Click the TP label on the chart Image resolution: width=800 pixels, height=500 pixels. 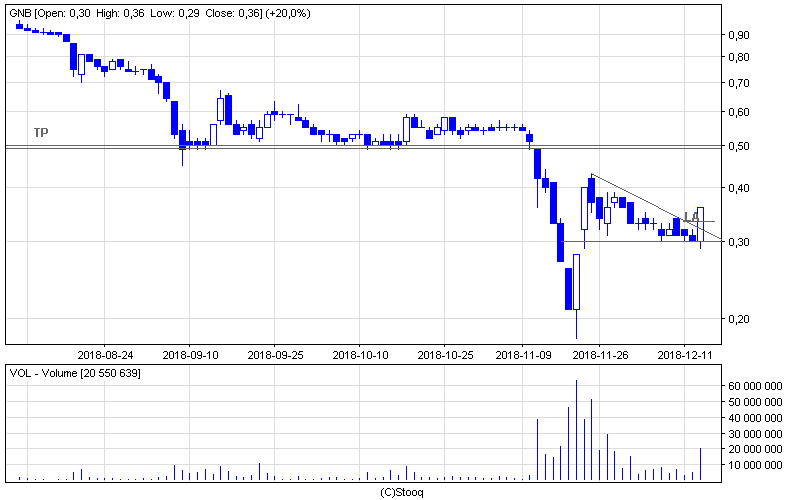(41, 133)
